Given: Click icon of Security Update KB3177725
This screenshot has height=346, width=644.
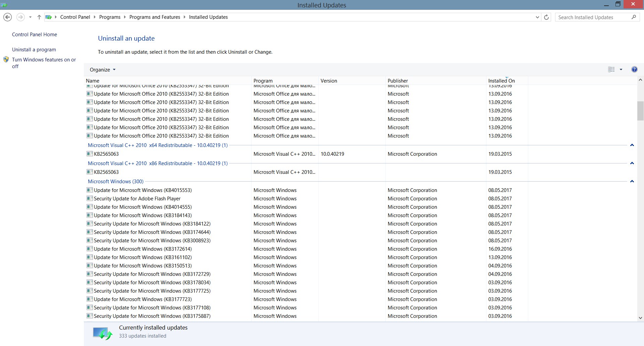Looking at the screenshot, I should click(90, 291).
